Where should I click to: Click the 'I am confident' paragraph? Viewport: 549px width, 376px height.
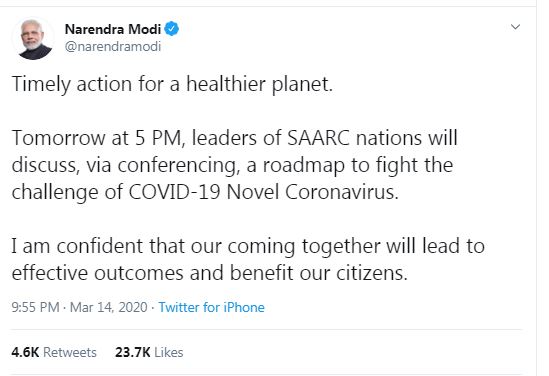click(x=248, y=259)
